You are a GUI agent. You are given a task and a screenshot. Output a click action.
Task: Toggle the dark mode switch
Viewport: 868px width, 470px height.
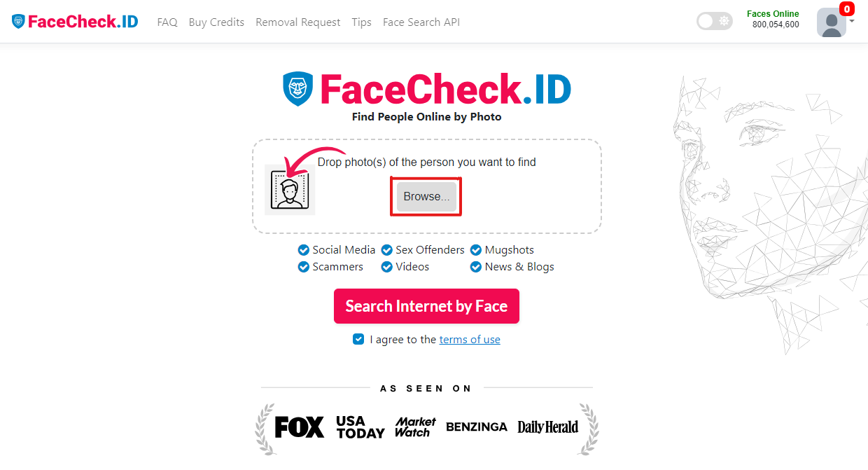click(714, 21)
